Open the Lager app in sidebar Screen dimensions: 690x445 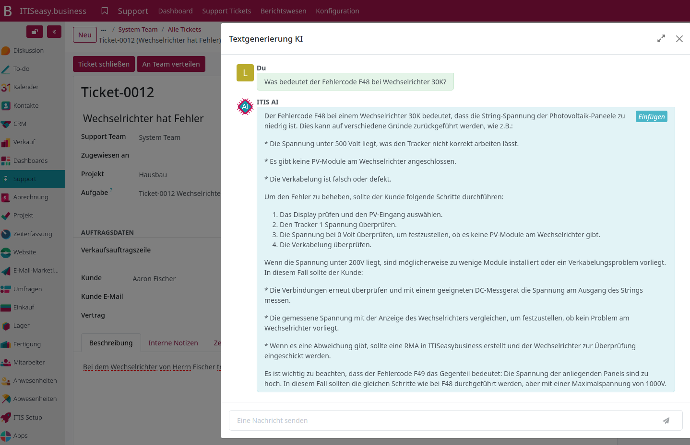click(x=21, y=325)
